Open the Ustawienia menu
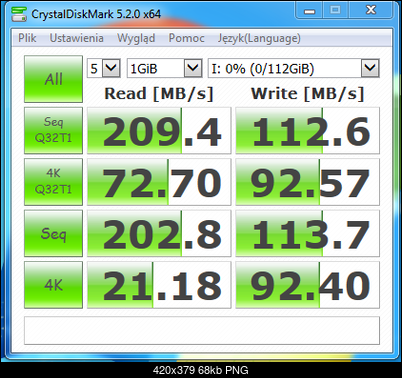402x378 pixels. [76, 38]
